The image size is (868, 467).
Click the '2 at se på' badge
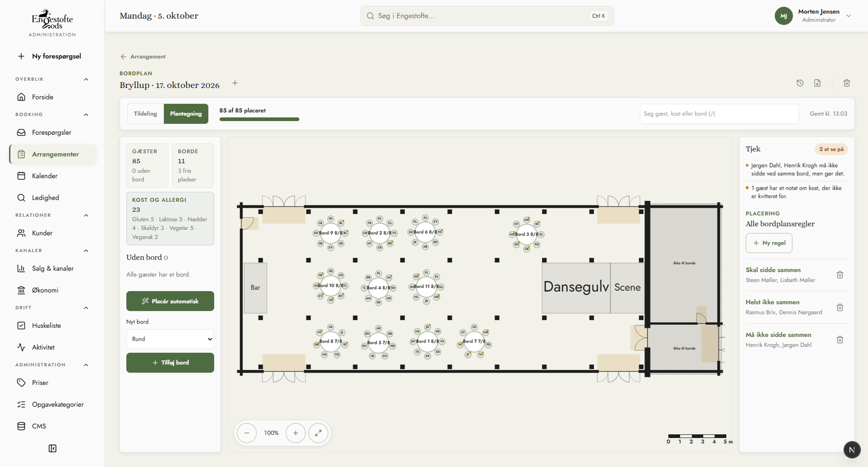[x=831, y=149]
